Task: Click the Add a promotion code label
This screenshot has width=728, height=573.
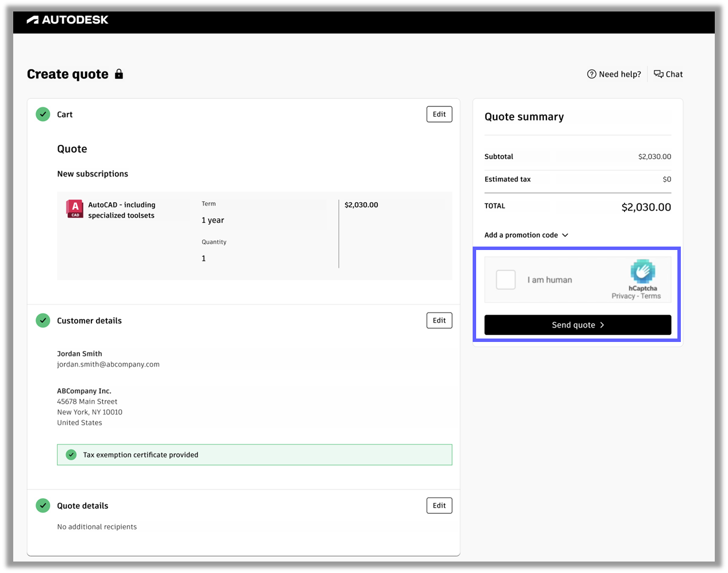Action: [x=522, y=235]
